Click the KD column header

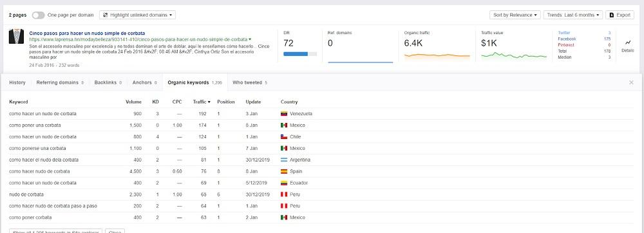156,102
